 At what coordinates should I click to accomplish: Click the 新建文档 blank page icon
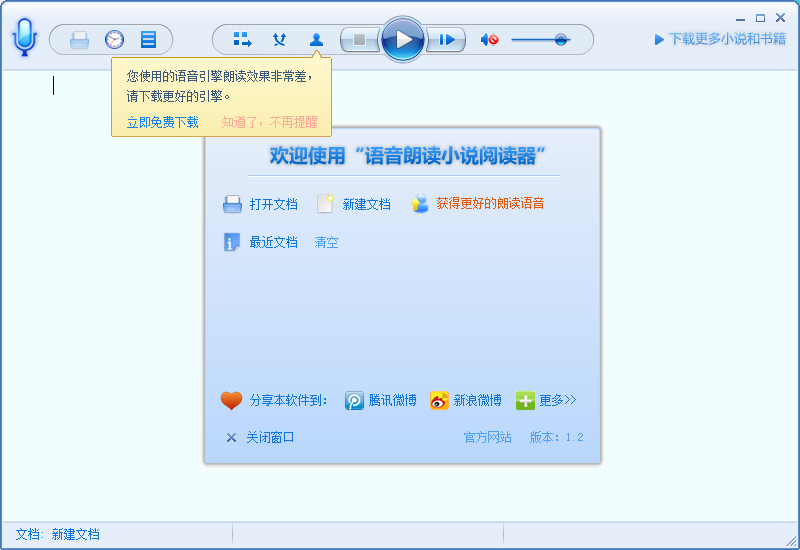coord(325,203)
